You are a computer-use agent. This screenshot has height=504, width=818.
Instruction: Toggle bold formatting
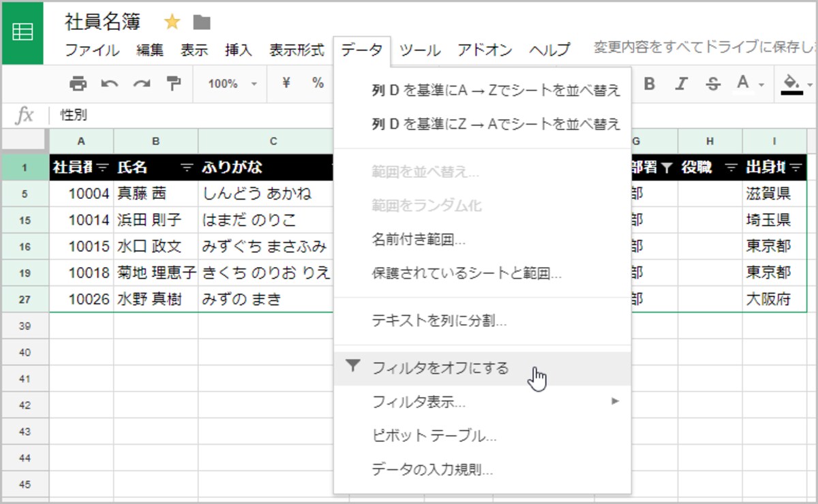(x=650, y=84)
